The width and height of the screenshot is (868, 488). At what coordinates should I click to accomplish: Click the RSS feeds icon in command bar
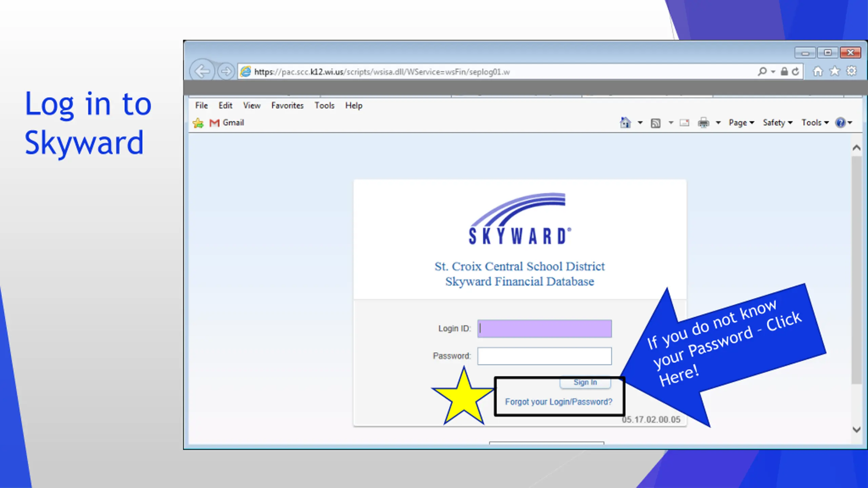pos(656,123)
